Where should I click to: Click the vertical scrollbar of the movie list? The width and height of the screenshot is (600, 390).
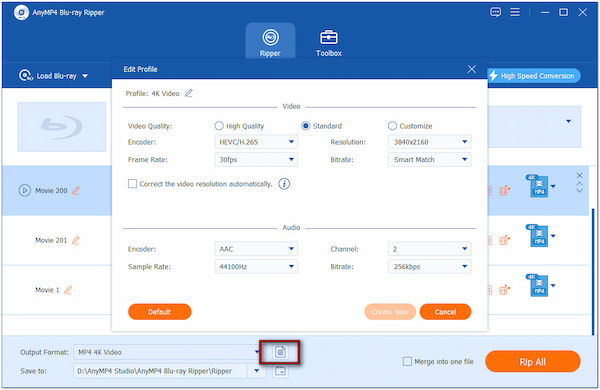point(593,271)
